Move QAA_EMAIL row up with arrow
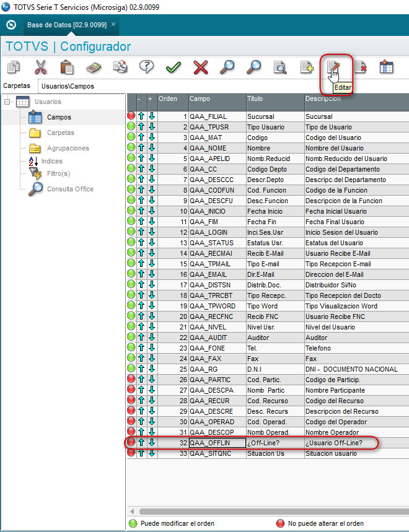409x532 pixels. (141, 274)
